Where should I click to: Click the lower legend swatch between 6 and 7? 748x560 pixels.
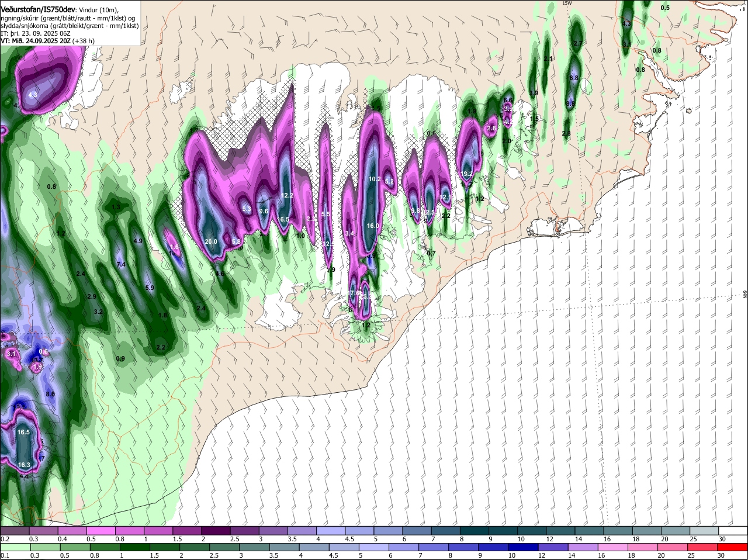click(405, 548)
